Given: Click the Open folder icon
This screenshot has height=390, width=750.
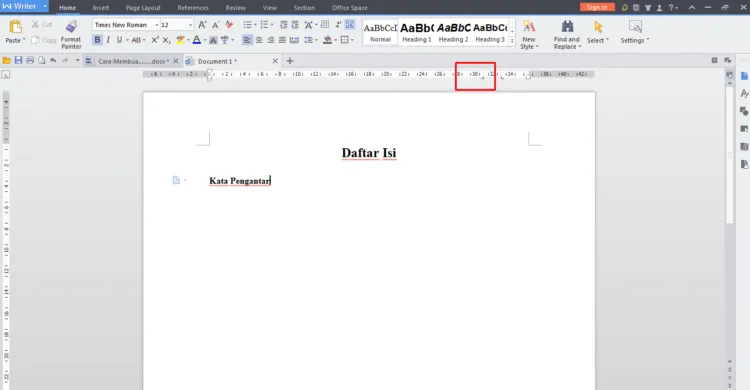Looking at the screenshot, I should [x=7, y=61].
